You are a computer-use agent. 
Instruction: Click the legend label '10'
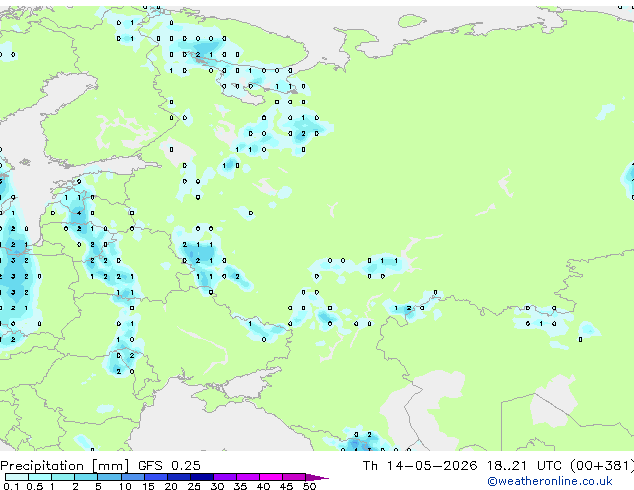point(125,486)
